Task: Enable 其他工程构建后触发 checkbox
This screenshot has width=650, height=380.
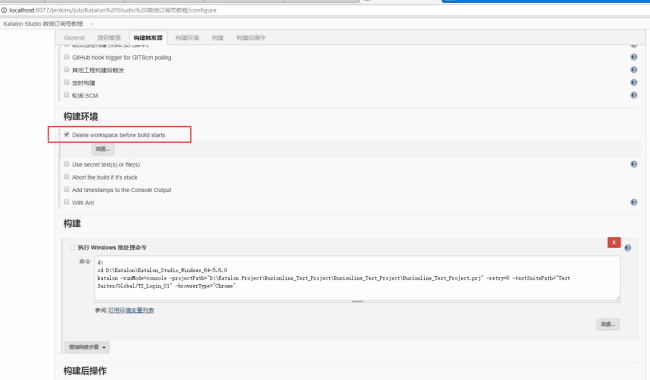Action: 67,70
